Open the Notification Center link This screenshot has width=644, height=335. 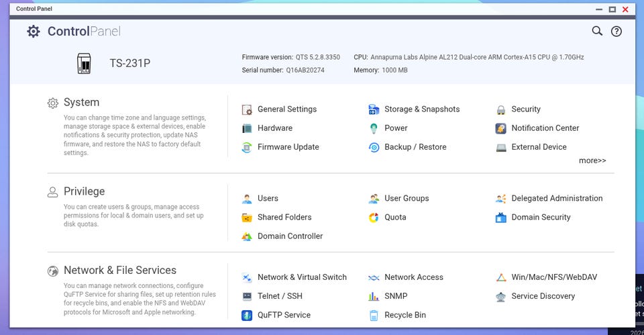pos(545,128)
